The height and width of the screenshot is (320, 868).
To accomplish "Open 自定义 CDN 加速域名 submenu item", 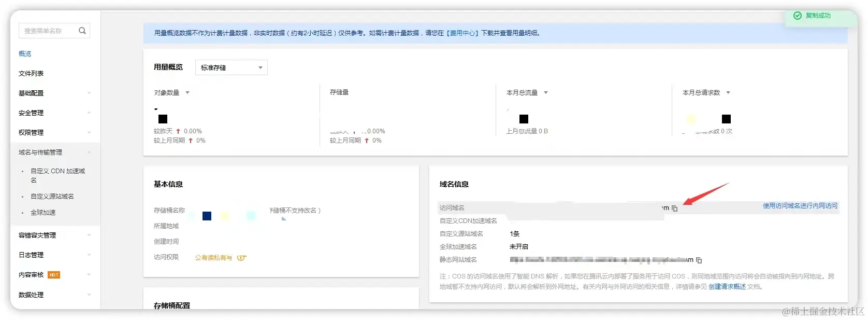I will (57, 175).
